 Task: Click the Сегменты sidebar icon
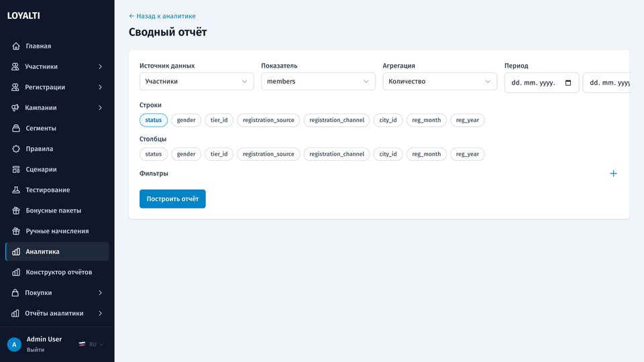coord(16,128)
